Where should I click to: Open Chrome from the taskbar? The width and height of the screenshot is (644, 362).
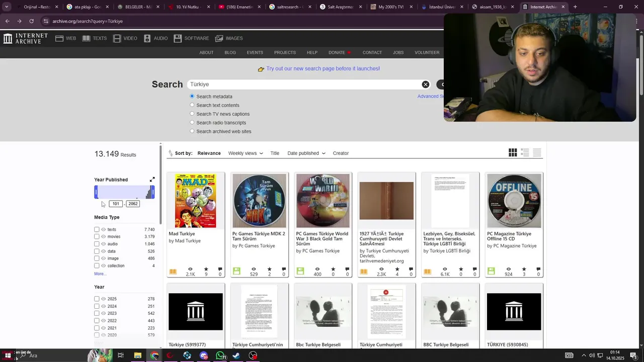[154, 355]
